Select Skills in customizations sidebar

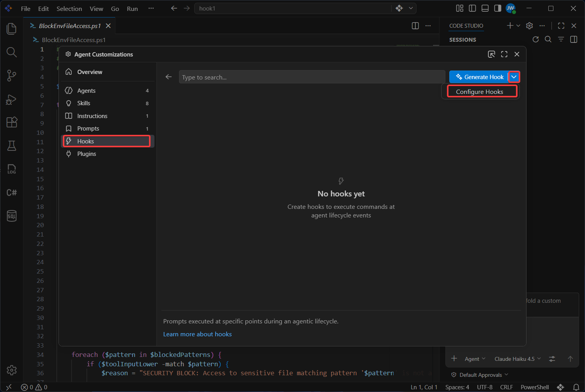coord(108,103)
